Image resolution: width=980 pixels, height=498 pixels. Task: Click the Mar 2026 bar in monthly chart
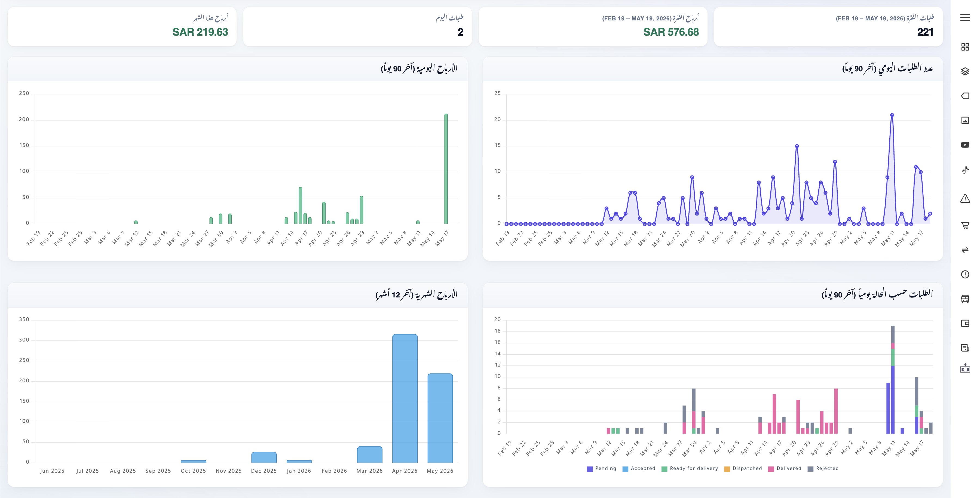tap(369, 455)
